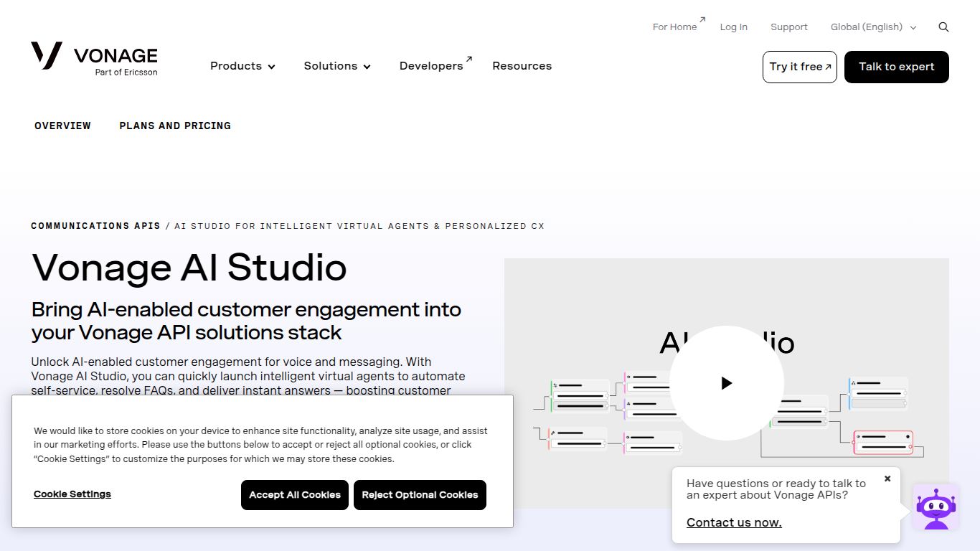Click the Talk to expert button
This screenshot has width=980, height=551.
click(896, 67)
